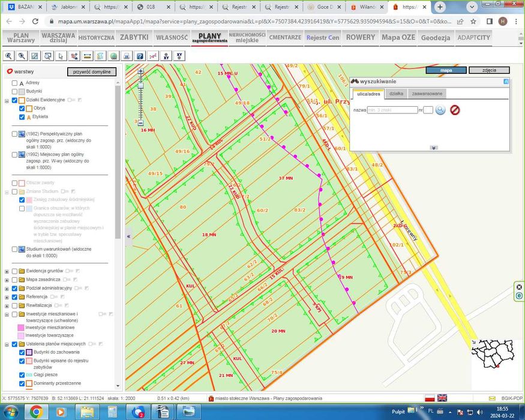
Task: Click the map zoom-in plus button
Action: pos(140,71)
